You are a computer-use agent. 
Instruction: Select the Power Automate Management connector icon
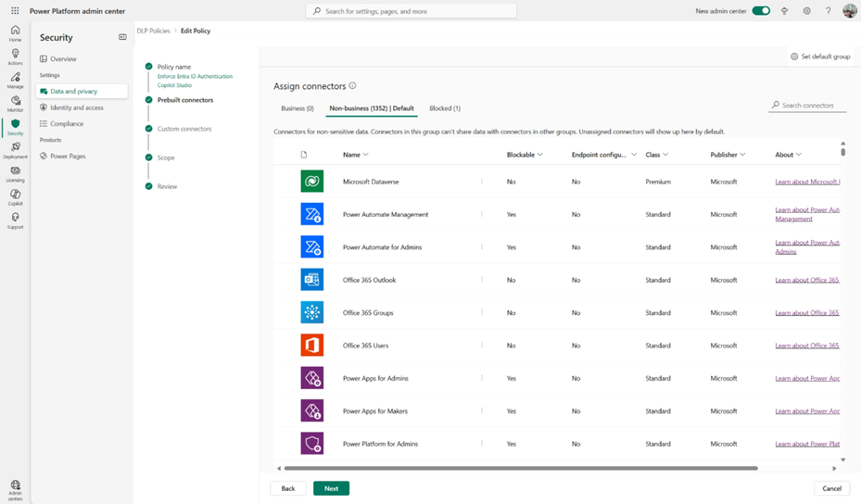[x=312, y=214]
